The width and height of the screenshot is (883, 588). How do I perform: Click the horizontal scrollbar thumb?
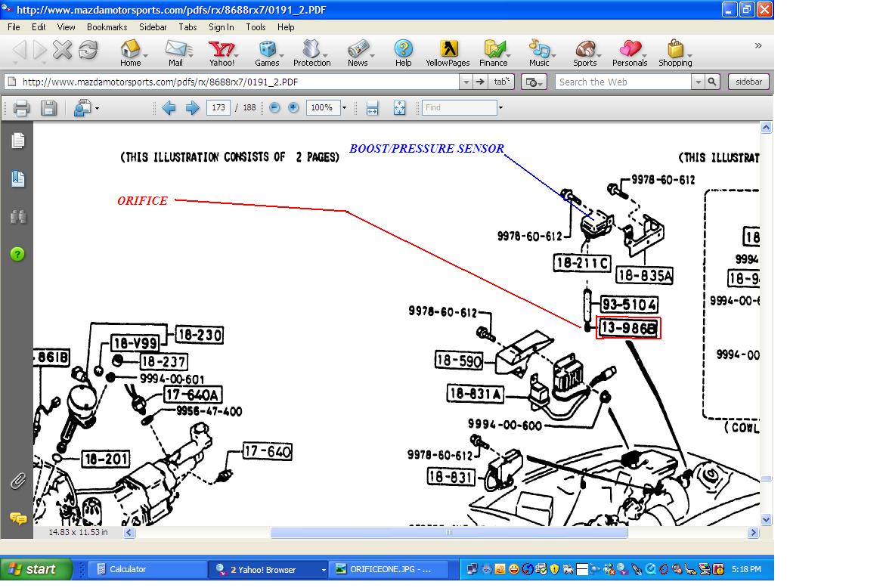pyautogui.click(x=449, y=532)
